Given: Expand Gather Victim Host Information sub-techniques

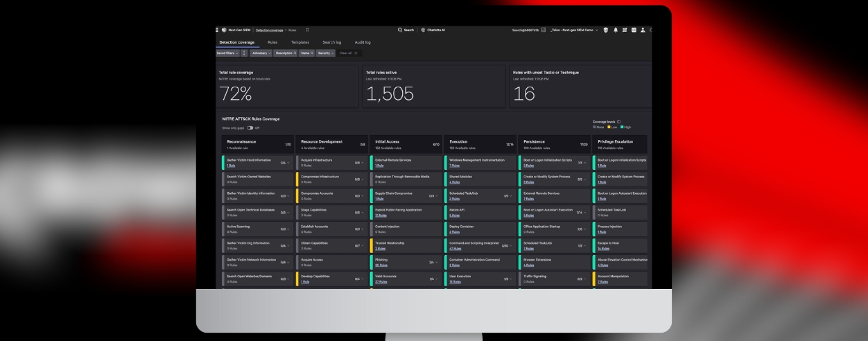Looking at the screenshot, I should 288,163.
